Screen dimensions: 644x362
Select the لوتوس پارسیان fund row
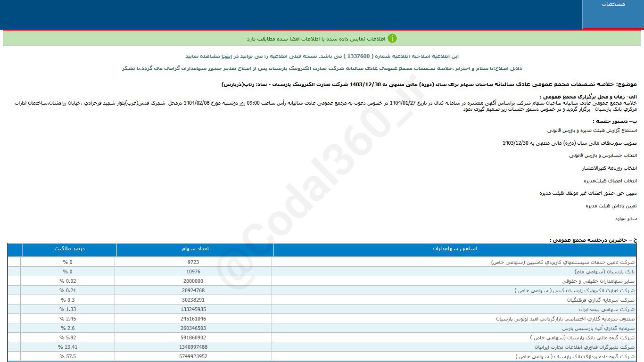565,319
